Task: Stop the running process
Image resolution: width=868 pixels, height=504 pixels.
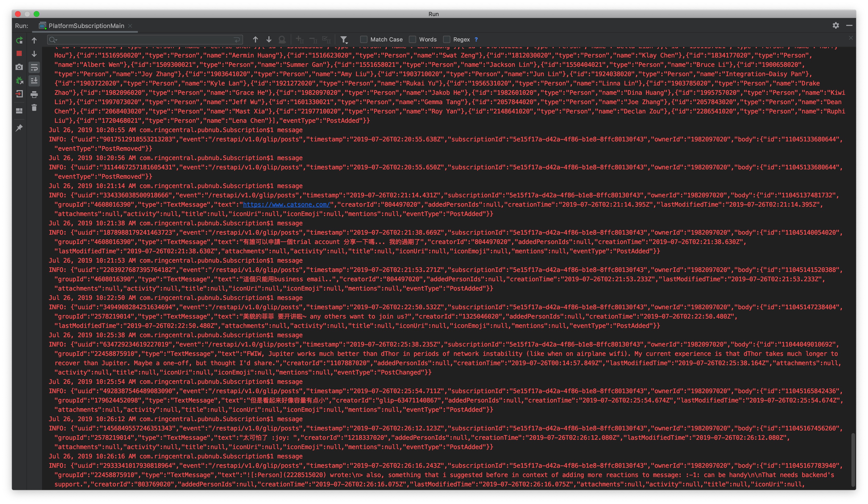Action: [19, 54]
